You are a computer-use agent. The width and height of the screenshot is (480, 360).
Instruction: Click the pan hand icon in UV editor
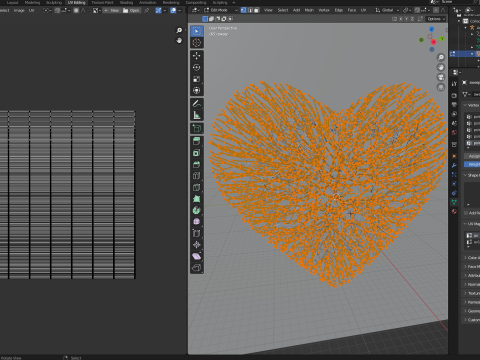click(179, 41)
